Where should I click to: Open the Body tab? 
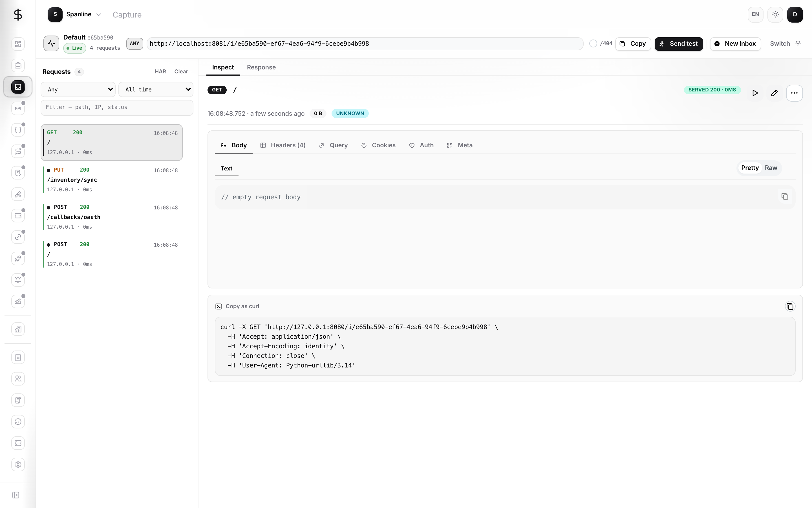(233, 145)
